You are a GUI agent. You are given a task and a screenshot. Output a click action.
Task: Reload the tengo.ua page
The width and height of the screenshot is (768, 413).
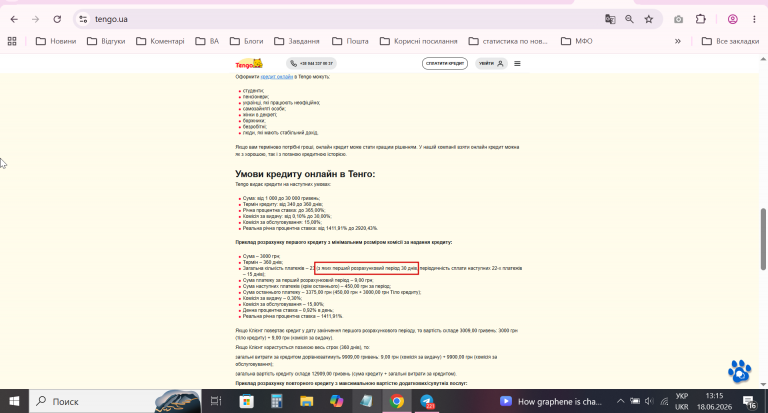point(57,19)
